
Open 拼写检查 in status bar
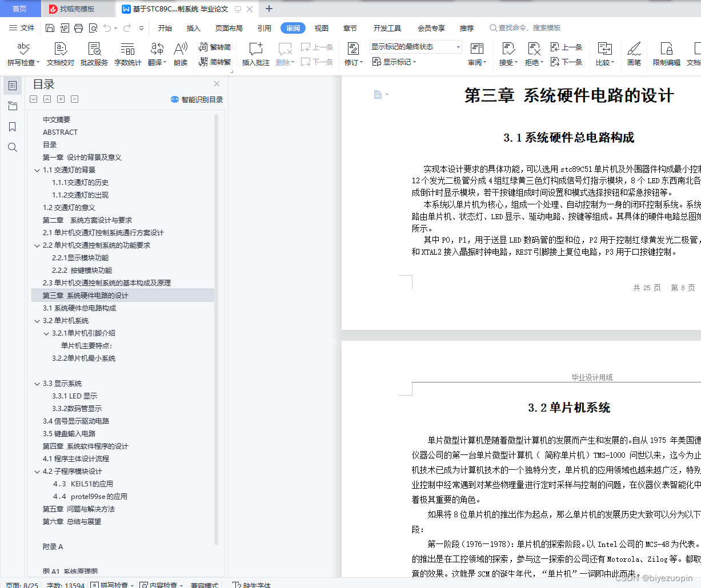pyautogui.click(x=112, y=585)
